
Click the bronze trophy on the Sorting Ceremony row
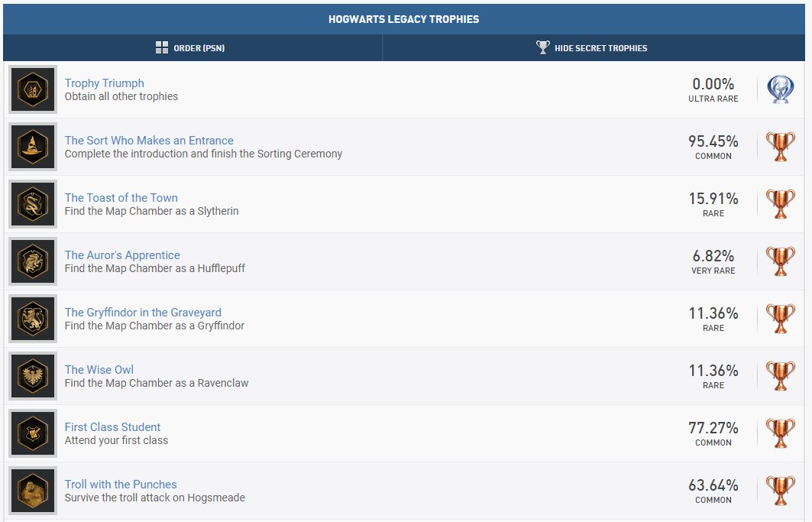click(x=780, y=147)
